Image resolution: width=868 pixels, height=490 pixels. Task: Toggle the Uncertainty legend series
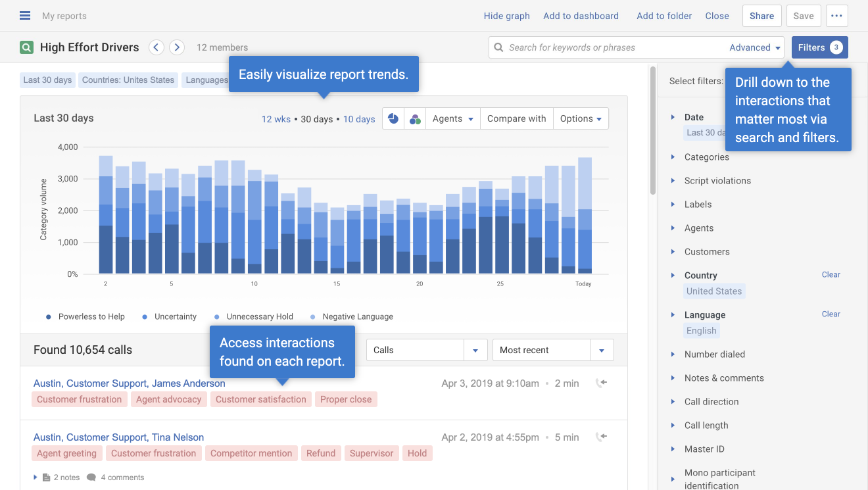pyautogui.click(x=170, y=316)
